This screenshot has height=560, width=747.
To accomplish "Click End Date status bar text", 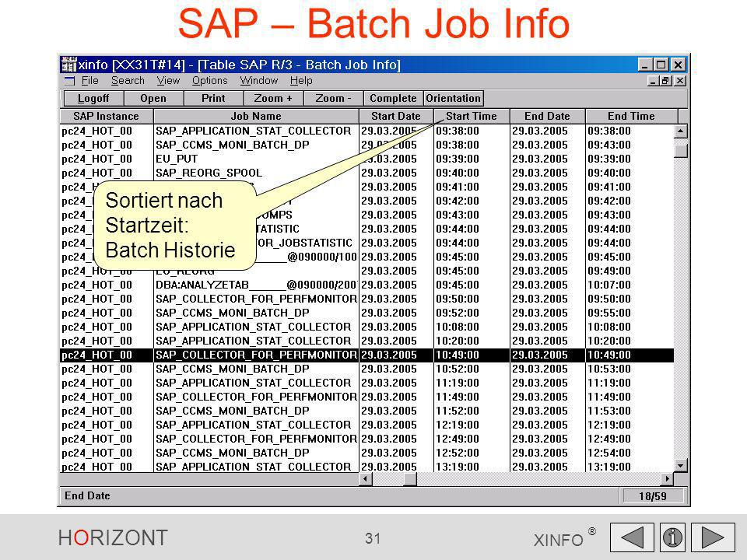I will 87,495.
